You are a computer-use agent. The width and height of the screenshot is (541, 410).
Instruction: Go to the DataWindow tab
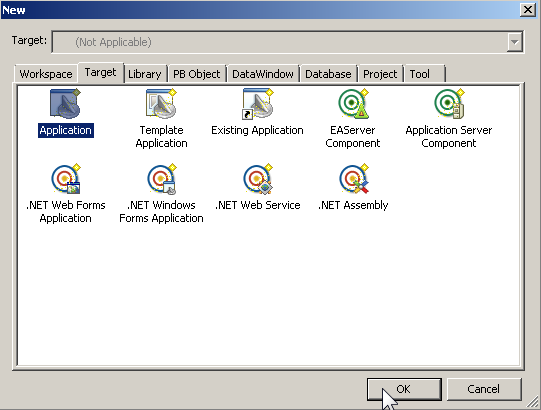point(263,74)
